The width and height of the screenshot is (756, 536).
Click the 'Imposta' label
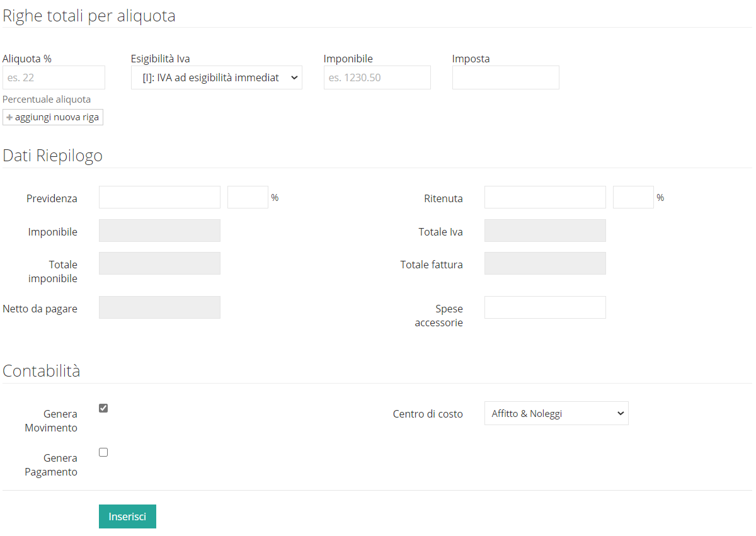click(471, 59)
